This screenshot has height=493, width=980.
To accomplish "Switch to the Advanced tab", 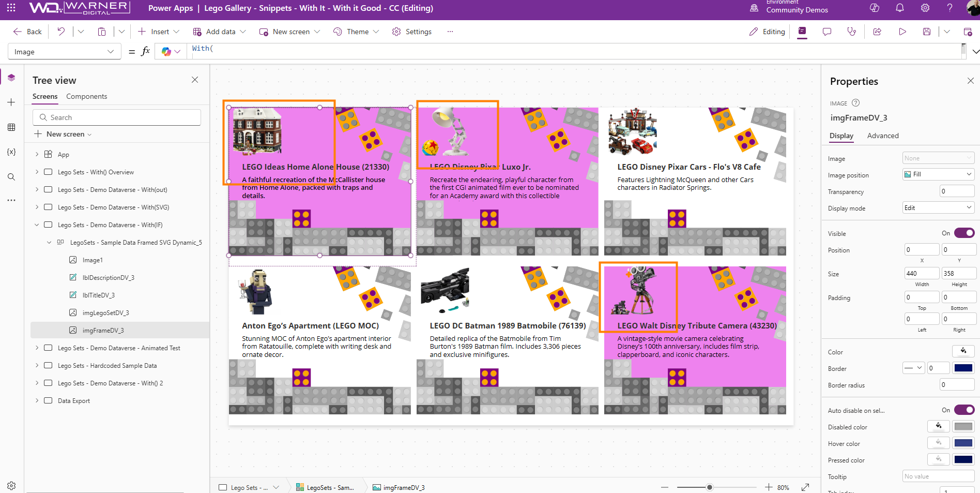I will 883,136.
